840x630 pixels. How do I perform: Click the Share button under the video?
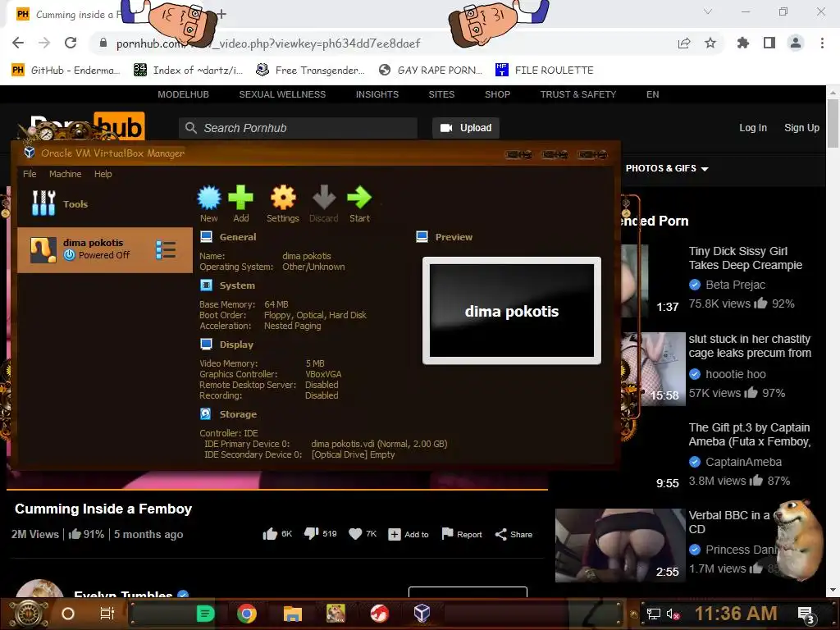coord(514,534)
